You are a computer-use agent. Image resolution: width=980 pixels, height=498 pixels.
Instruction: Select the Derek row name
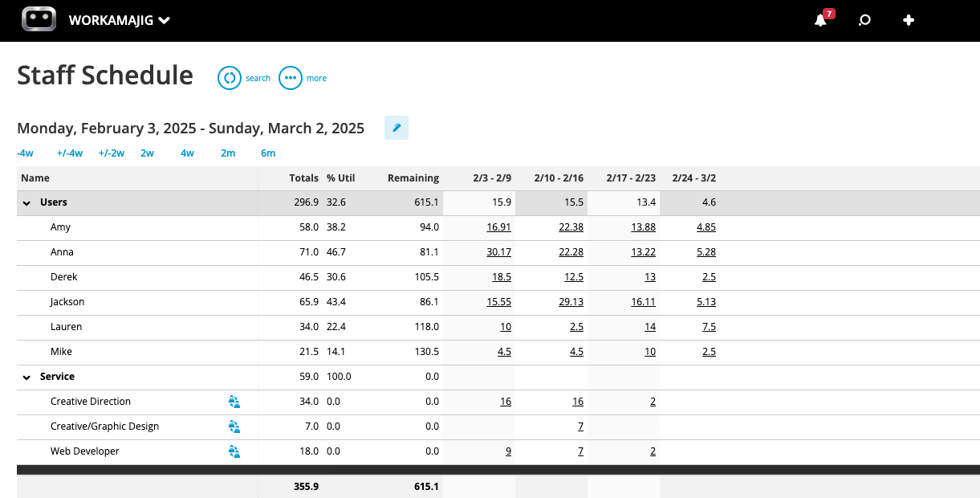(63, 277)
